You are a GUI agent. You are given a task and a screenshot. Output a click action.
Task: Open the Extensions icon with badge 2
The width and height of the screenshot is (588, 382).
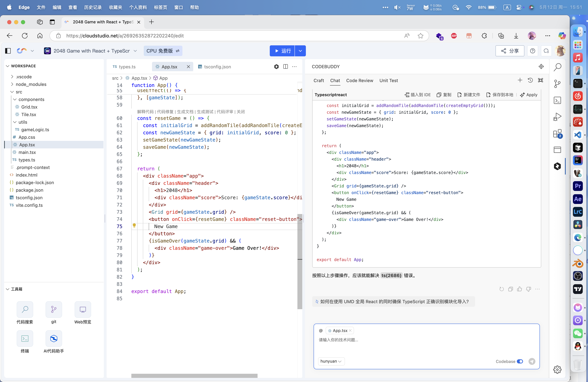click(557, 134)
